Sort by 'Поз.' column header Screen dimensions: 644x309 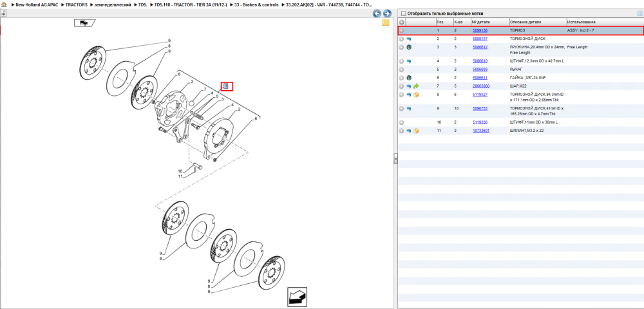tap(444, 22)
